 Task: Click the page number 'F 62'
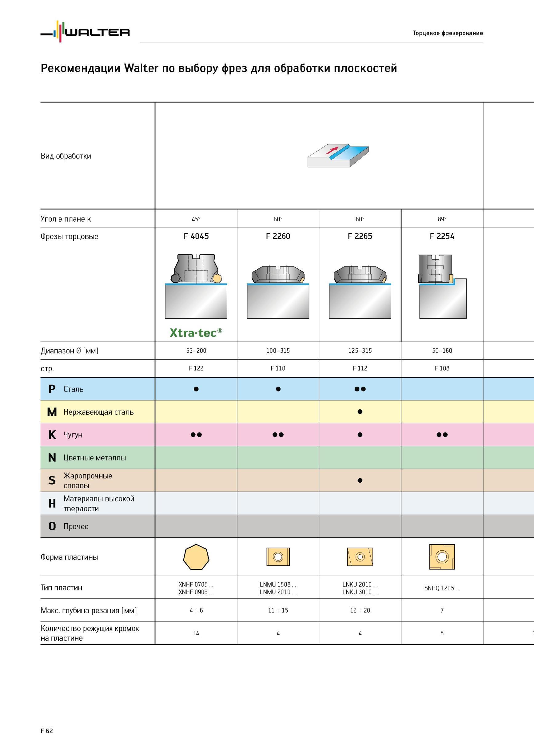tap(47, 731)
